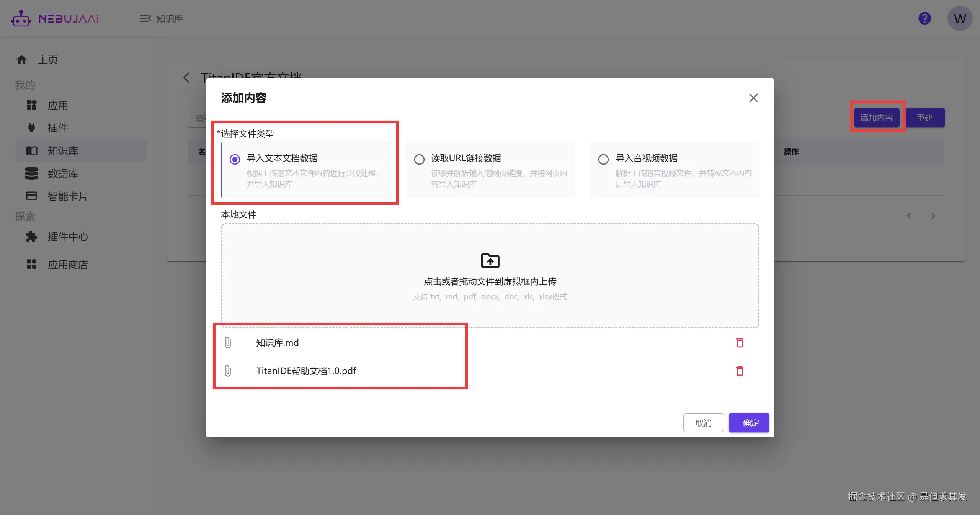Select the 数据库 database icon
Image resolution: width=980 pixels, height=515 pixels.
point(32,173)
